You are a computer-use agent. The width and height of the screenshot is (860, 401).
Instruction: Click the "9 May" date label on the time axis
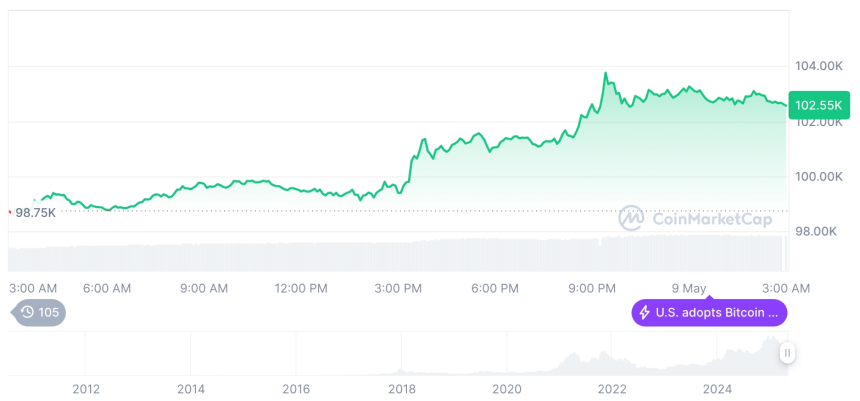click(689, 288)
